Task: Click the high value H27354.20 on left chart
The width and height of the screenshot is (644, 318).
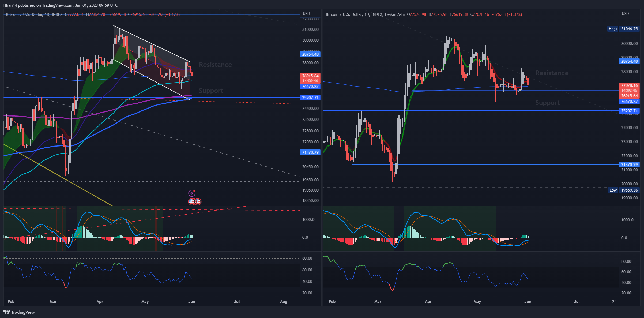Action: [96, 14]
